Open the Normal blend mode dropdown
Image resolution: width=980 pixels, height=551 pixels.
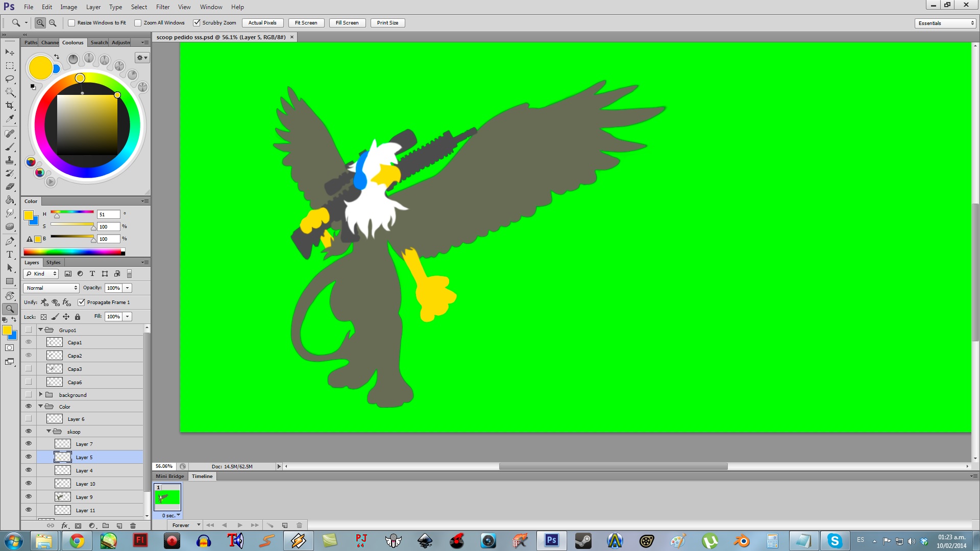coord(51,288)
